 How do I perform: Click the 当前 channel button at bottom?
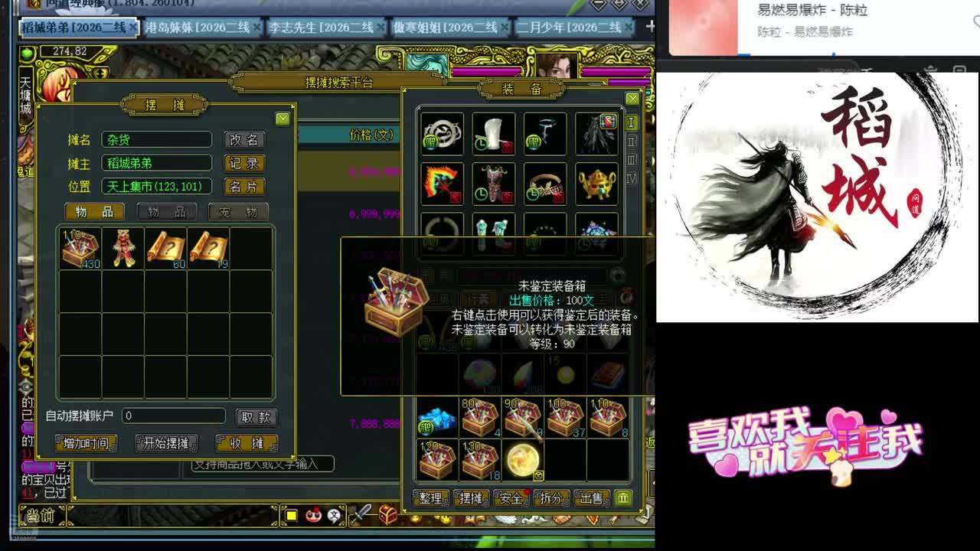point(42,517)
